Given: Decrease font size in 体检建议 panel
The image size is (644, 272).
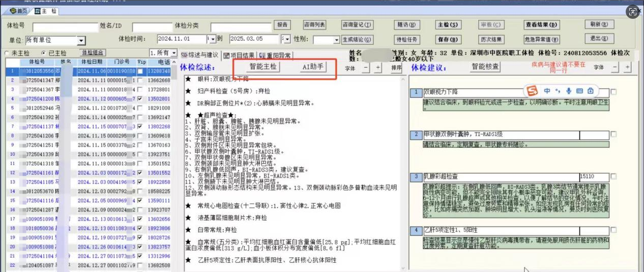Looking at the screenshot, I should 615,67.
